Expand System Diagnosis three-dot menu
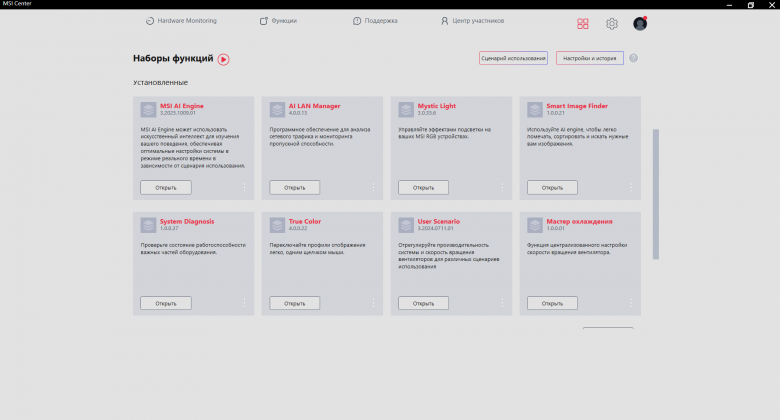This screenshot has height=420, width=780. point(244,303)
